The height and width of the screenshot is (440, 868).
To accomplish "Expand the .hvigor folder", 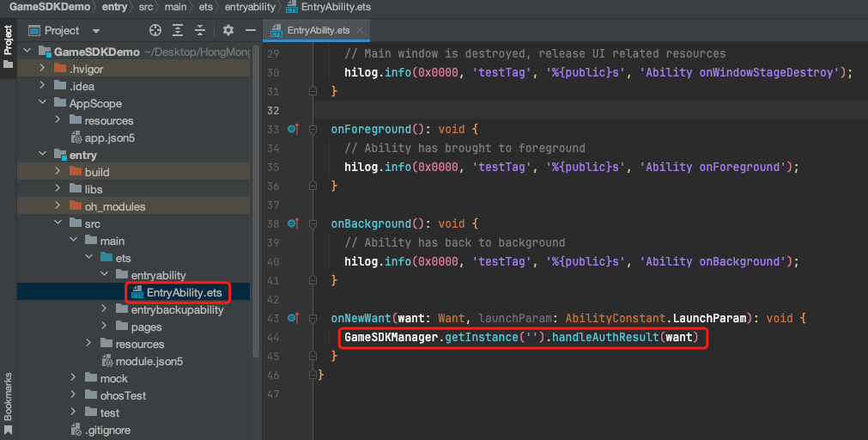I will (43, 69).
